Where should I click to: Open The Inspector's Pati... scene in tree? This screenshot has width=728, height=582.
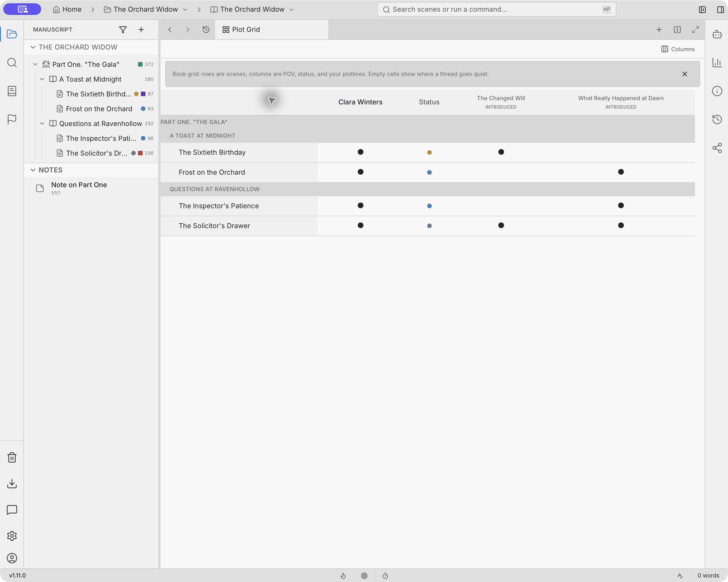(101, 139)
